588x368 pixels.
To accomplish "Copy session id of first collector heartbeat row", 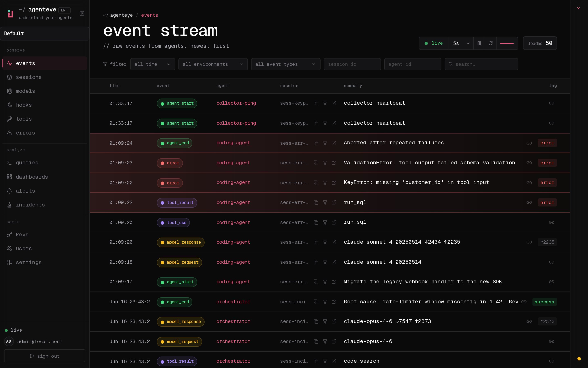I will [x=316, y=103].
